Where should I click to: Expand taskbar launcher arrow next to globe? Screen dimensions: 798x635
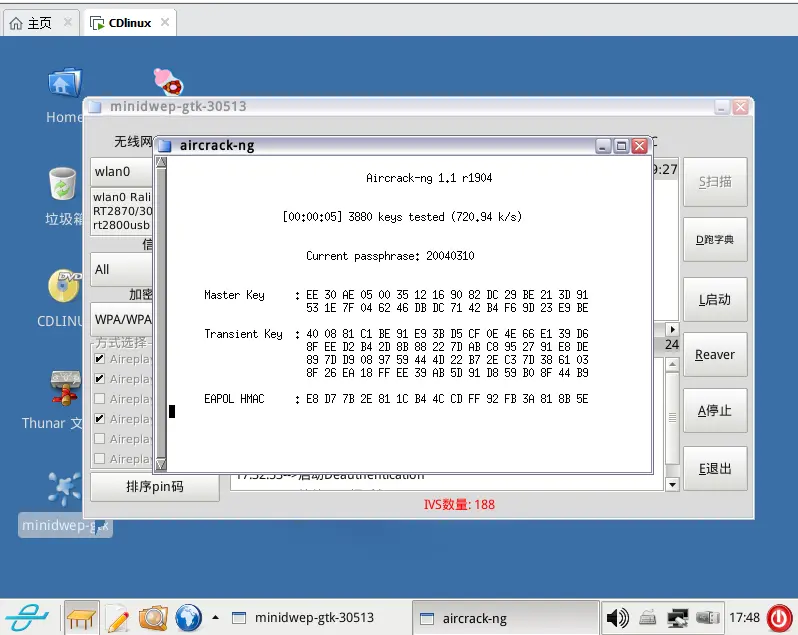pos(215,618)
